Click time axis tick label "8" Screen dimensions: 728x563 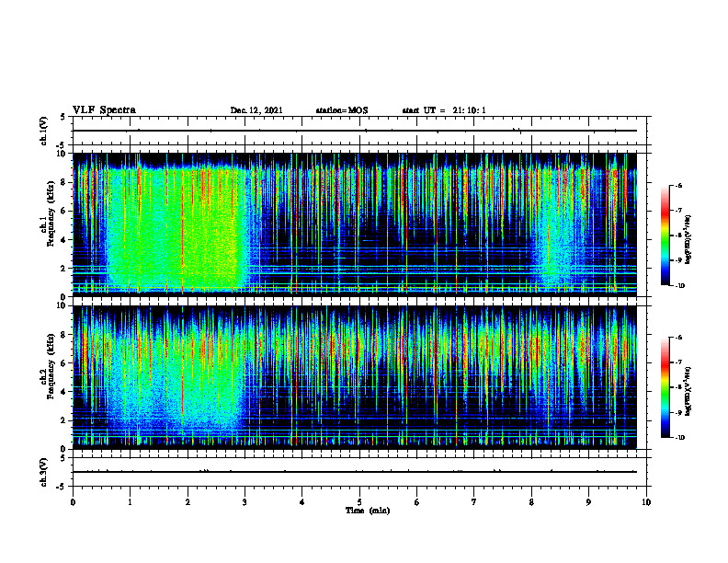(531, 502)
